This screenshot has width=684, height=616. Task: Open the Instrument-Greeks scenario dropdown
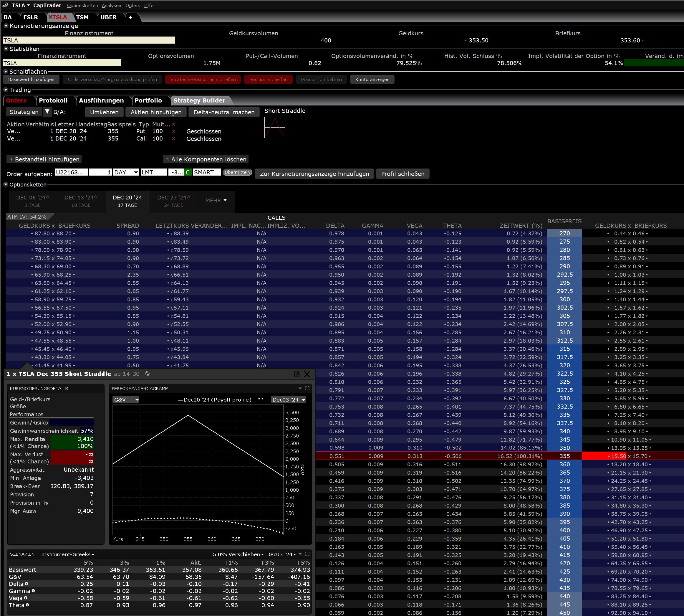[x=67, y=554]
